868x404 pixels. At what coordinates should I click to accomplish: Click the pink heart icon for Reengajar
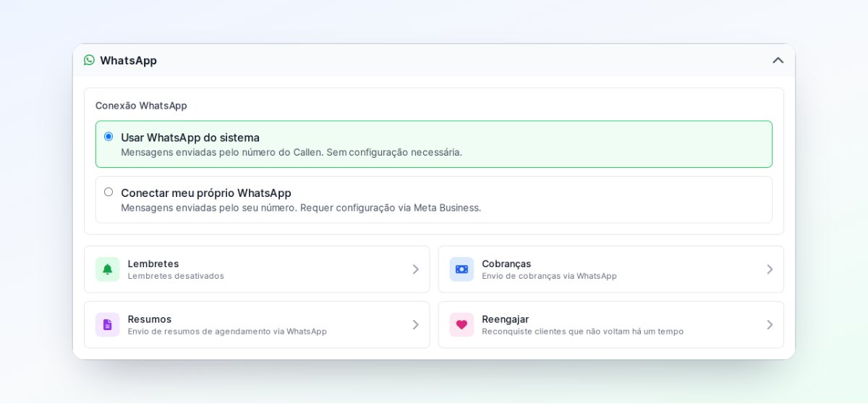click(x=461, y=324)
